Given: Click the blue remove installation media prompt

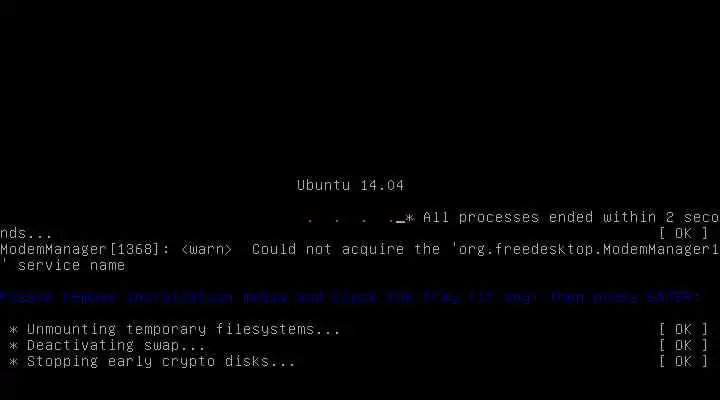Looking at the screenshot, I should (x=350, y=298).
